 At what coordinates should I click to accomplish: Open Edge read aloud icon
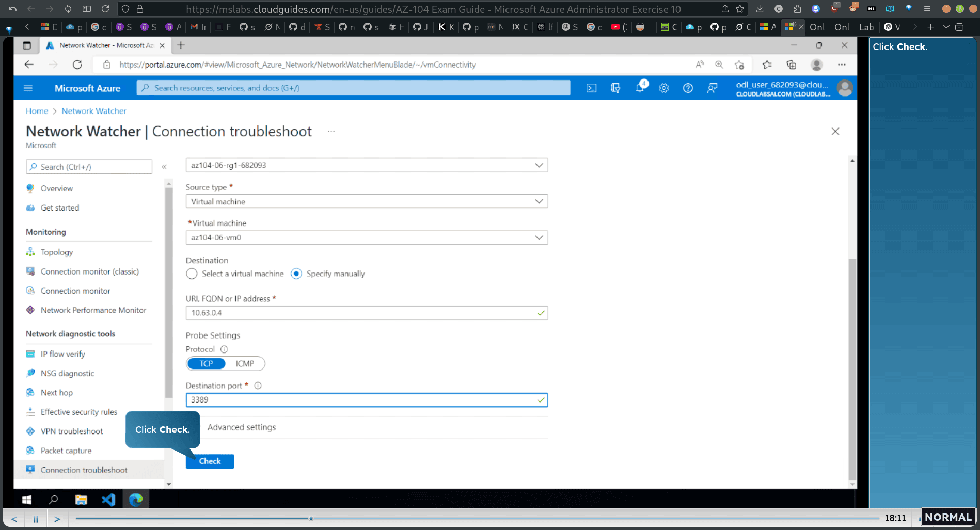tap(699, 65)
